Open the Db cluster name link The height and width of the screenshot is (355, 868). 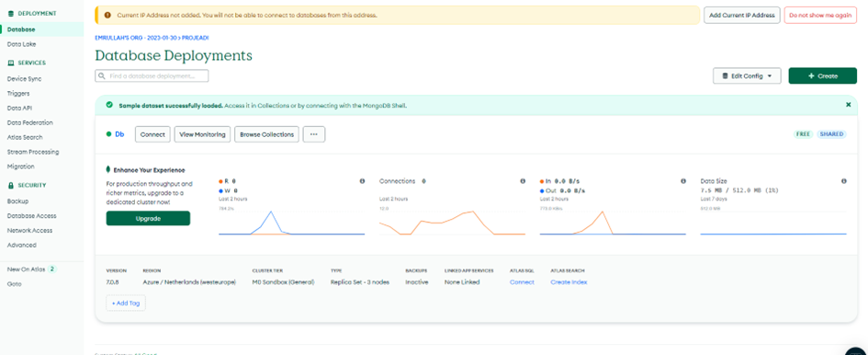coord(119,134)
